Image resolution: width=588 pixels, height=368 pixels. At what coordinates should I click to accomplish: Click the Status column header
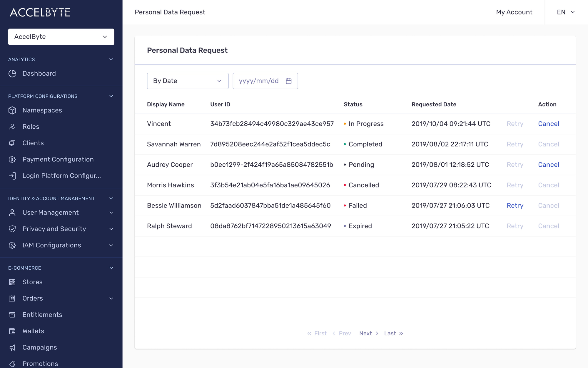pyautogui.click(x=353, y=105)
